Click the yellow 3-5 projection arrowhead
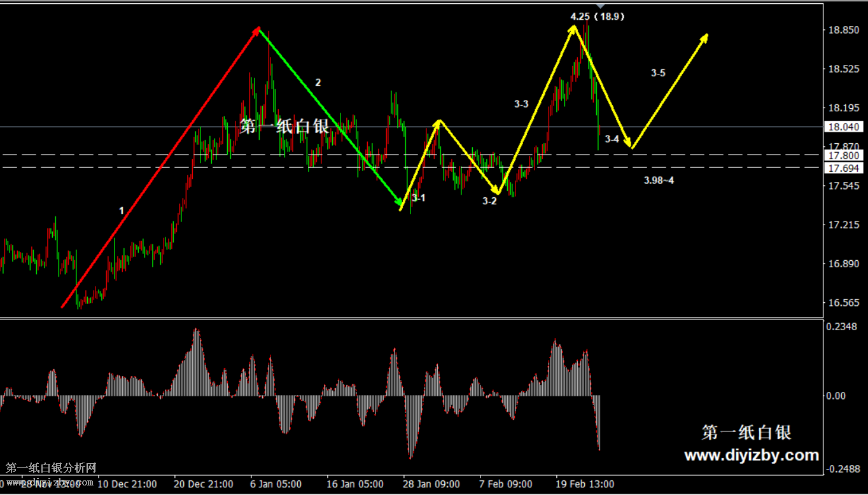Screen dimensions: 868x495 click(x=704, y=38)
